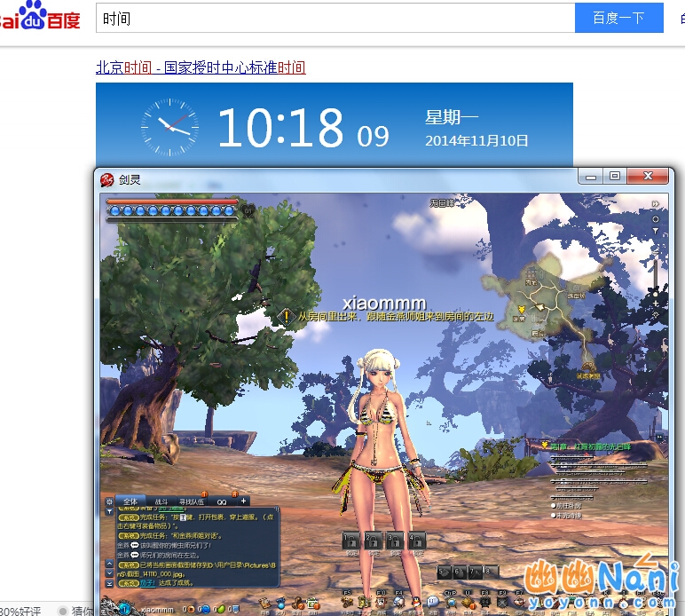Image resolution: width=685 pixels, height=616 pixels.
Task: Add a new chat tab with plus
Action: pos(243,501)
